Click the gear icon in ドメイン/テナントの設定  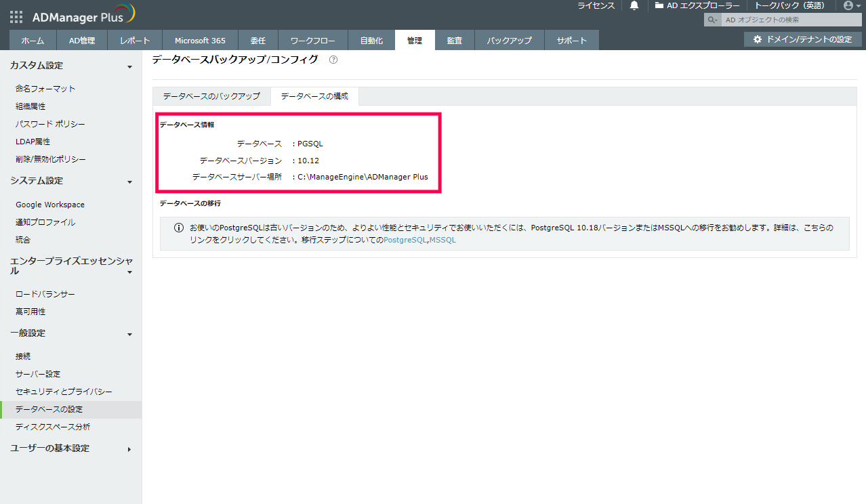[758, 39]
